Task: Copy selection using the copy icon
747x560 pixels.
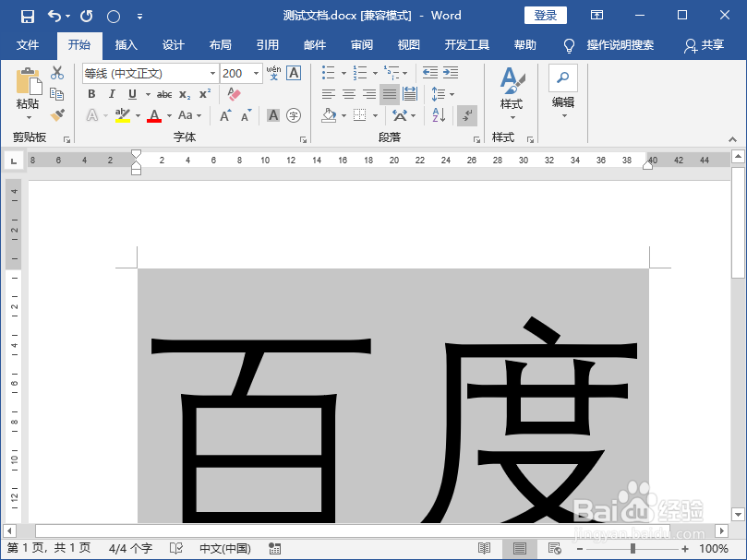Action: 57,94
